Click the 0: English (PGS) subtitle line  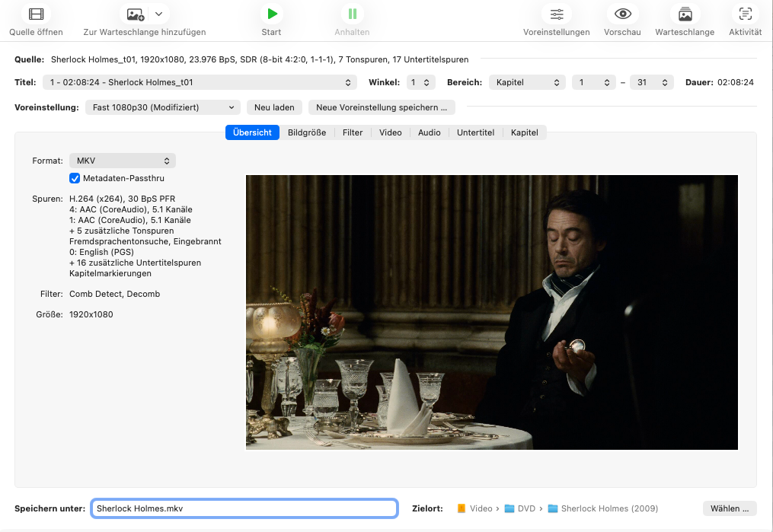[x=101, y=252]
